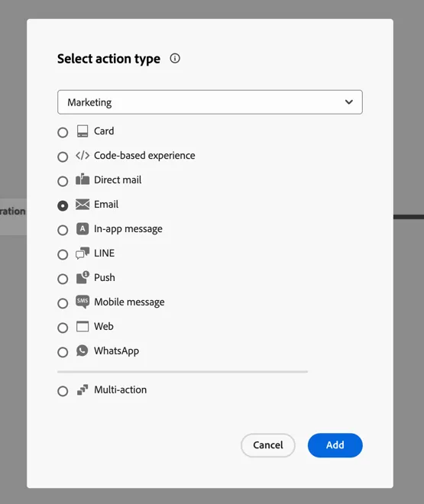
Task: Click the In-app message icon
Action: point(83,229)
